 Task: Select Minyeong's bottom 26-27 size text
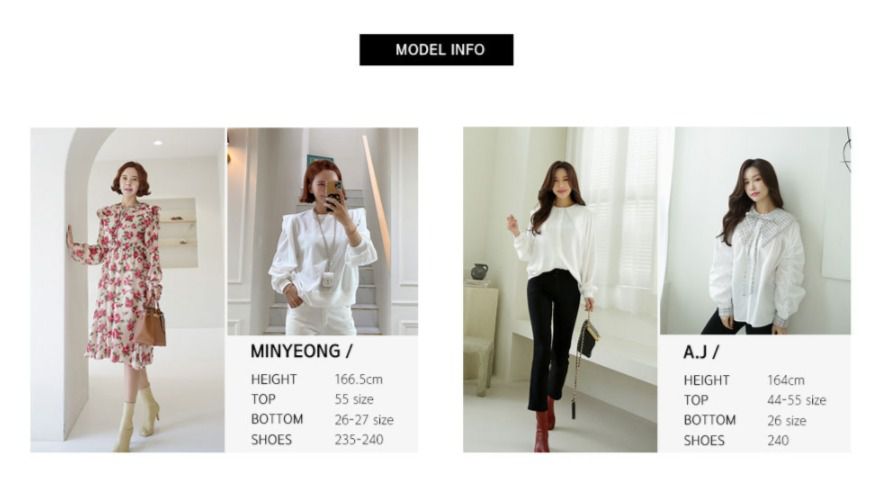coord(364,419)
